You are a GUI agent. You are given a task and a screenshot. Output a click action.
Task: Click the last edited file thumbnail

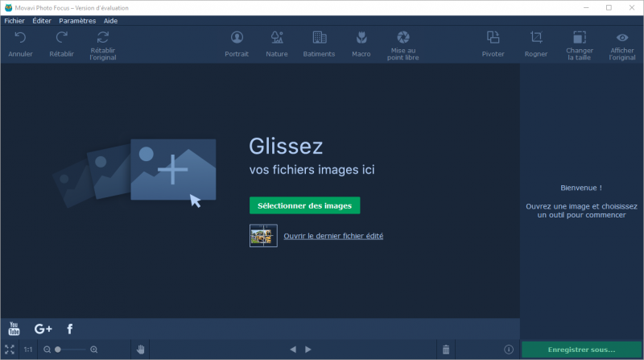coord(263,236)
